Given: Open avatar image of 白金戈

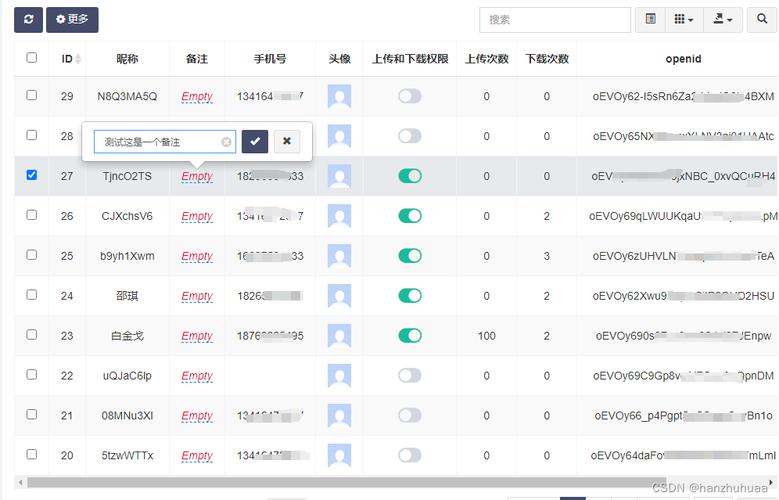Looking at the screenshot, I should point(339,336).
